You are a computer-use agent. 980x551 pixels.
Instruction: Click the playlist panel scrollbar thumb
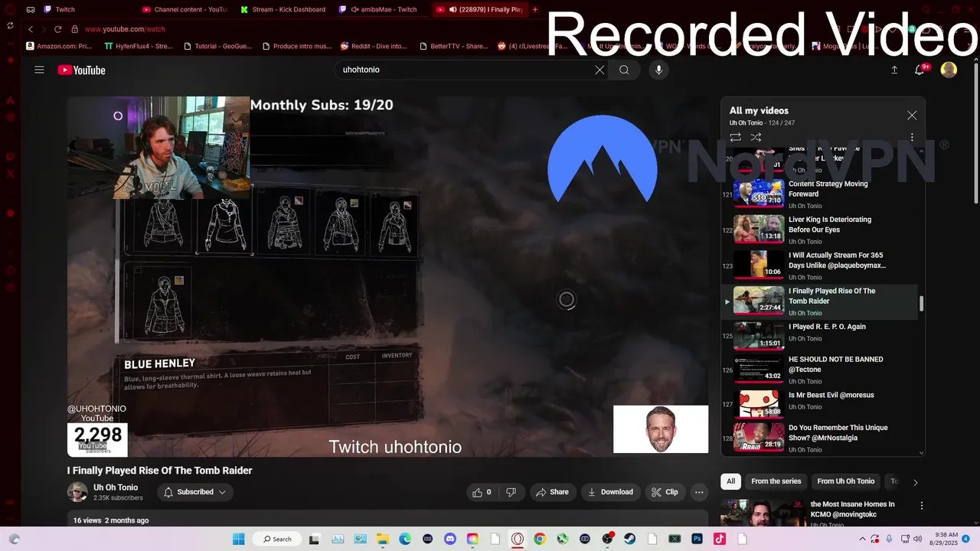(x=921, y=304)
